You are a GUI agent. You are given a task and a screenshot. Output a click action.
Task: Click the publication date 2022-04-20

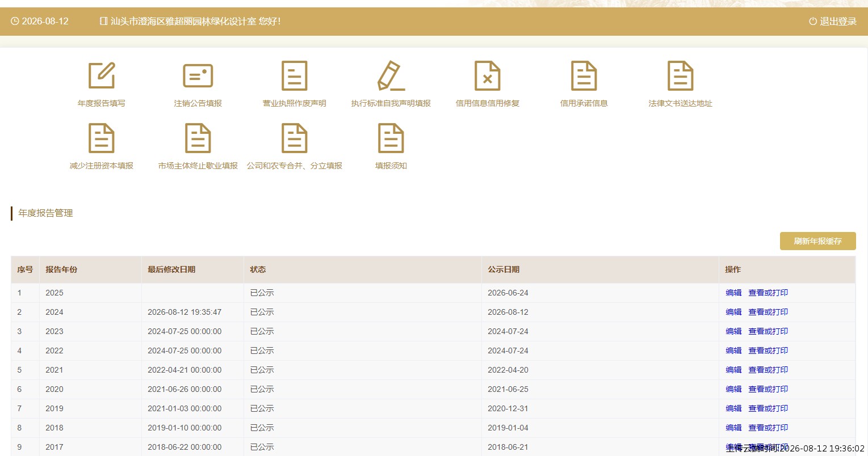(x=508, y=370)
